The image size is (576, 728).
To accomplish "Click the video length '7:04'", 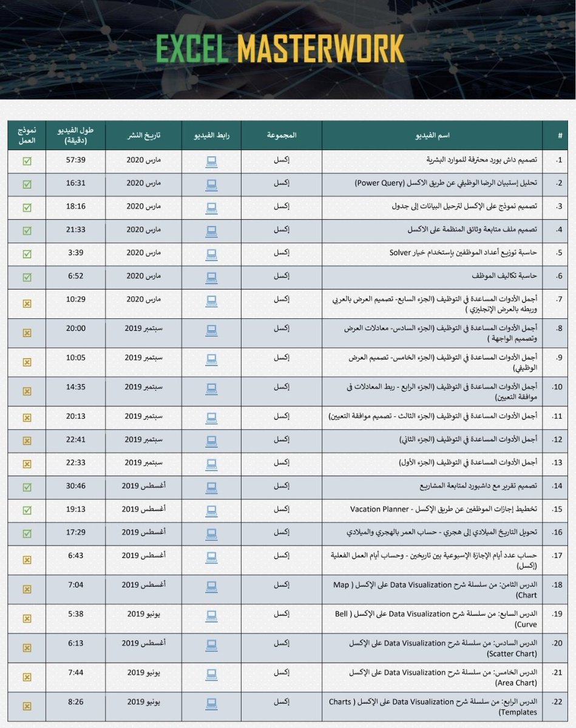I will point(76,584).
